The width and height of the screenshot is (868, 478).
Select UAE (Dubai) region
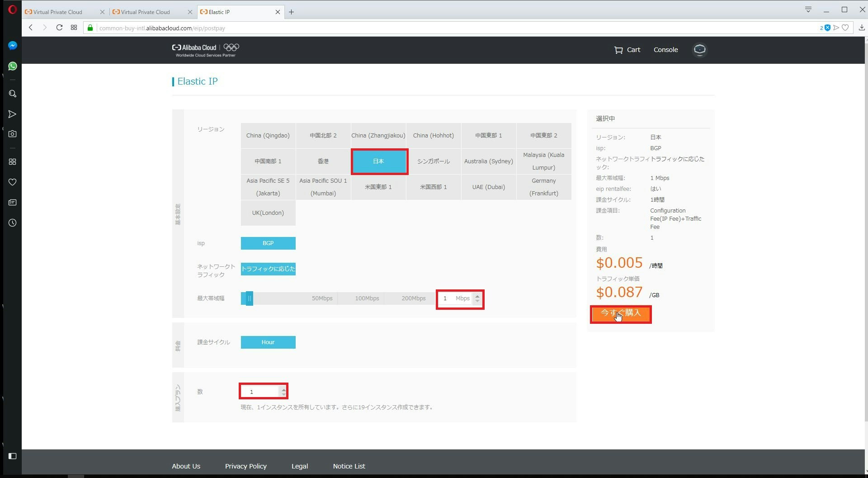[x=489, y=187]
